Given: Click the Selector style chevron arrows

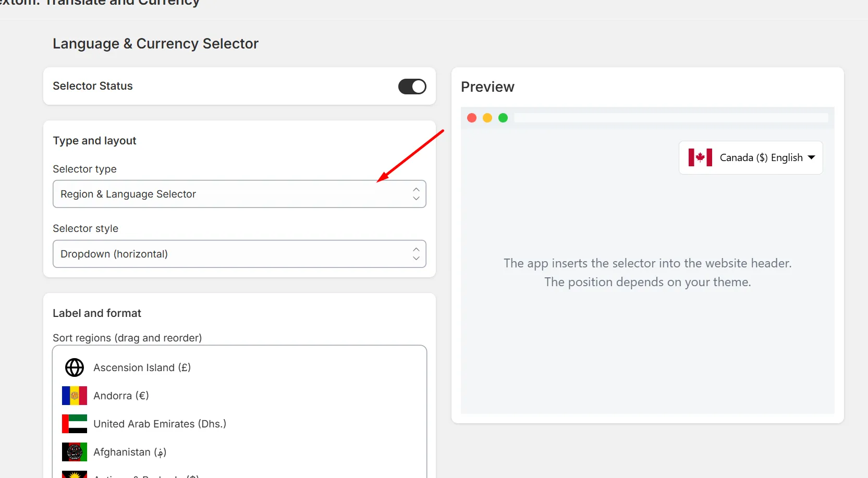Looking at the screenshot, I should [x=416, y=254].
